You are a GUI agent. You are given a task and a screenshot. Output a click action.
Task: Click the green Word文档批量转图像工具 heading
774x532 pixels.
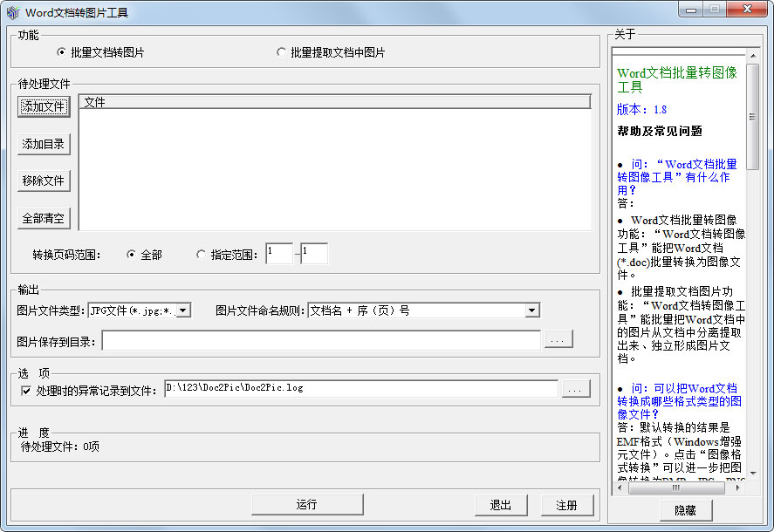pyautogui.click(x=677, y=79)
